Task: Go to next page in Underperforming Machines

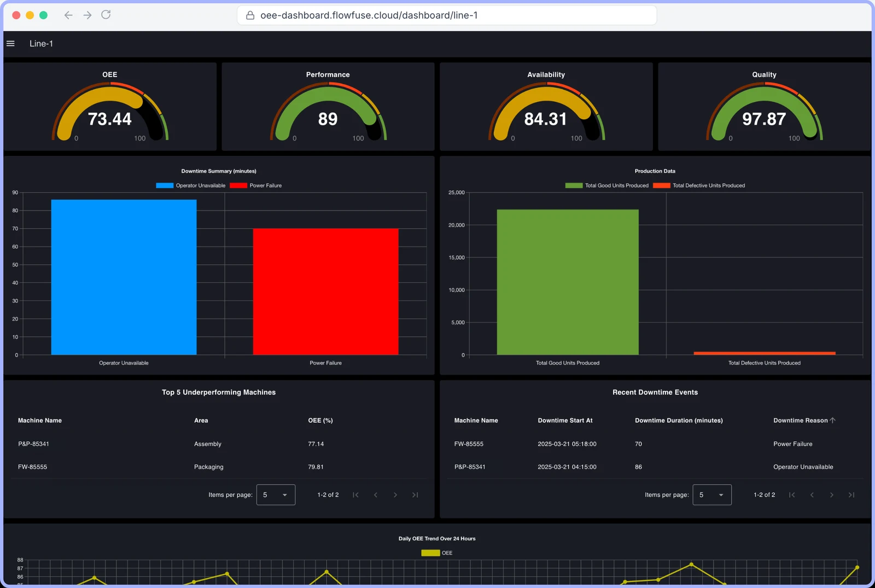Action: pyautogui.click(x=395, y=495)
